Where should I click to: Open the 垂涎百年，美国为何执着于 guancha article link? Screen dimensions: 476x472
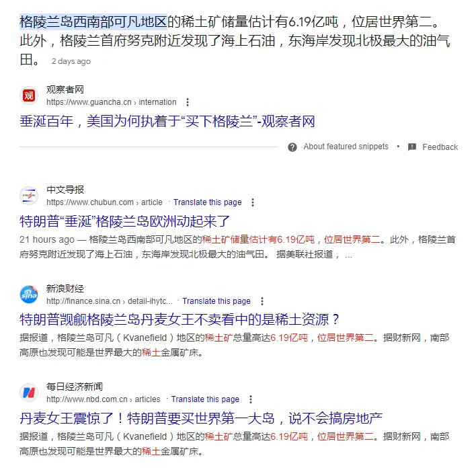(167, 122)
